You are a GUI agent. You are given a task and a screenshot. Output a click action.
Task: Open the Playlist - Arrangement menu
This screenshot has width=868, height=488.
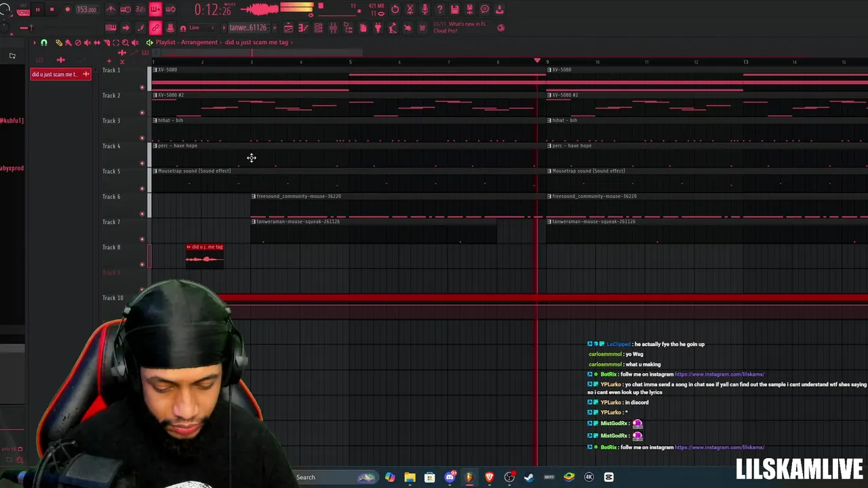click(x=186, y=42)
